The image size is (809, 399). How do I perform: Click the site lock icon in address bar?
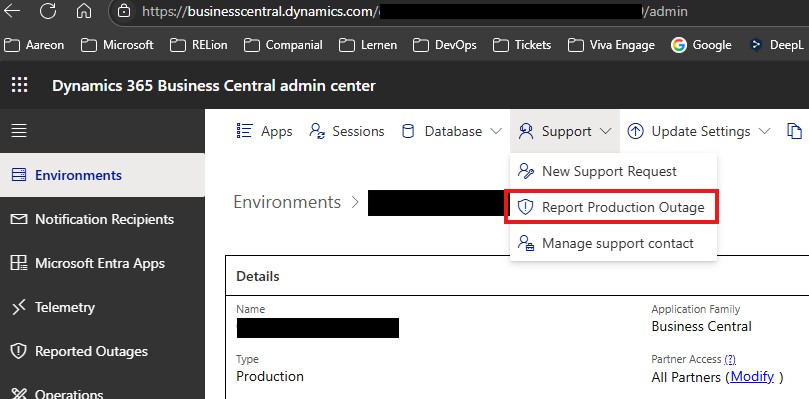click(x=124, y=11)
